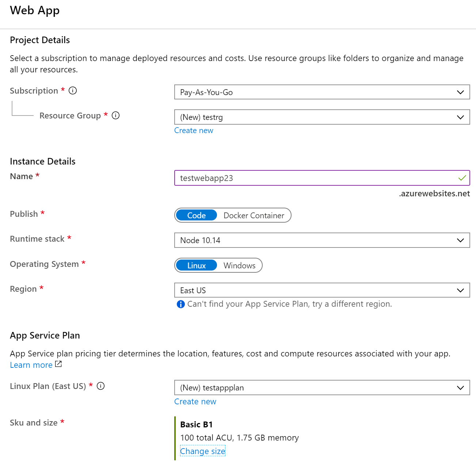Click the Instance Details heading
The height and width of the screenshot is (461, 476).
(43, 161)
